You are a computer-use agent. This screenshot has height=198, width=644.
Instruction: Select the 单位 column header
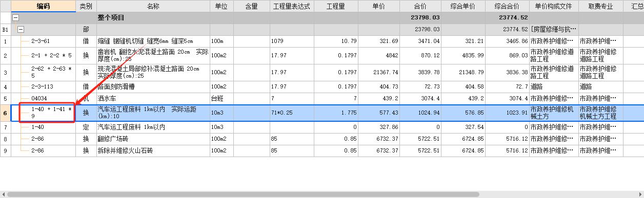point(222,6)
